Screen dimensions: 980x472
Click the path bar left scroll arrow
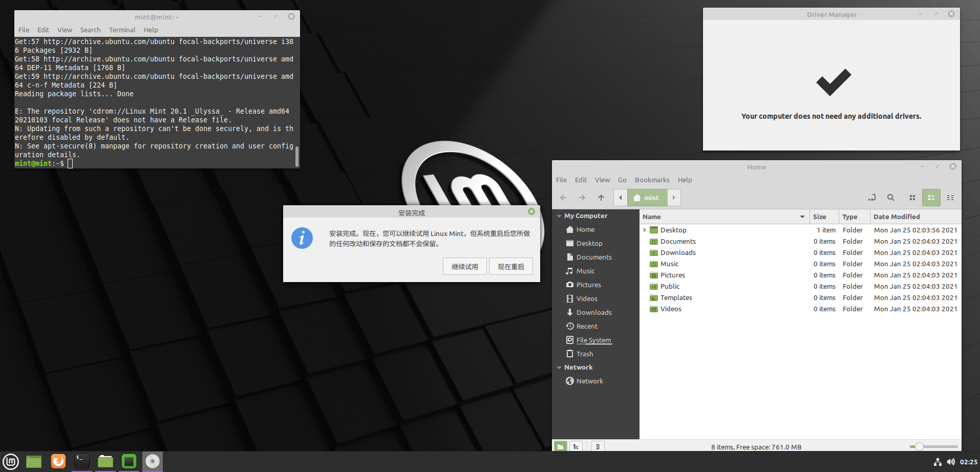click(x=621, y=198)
